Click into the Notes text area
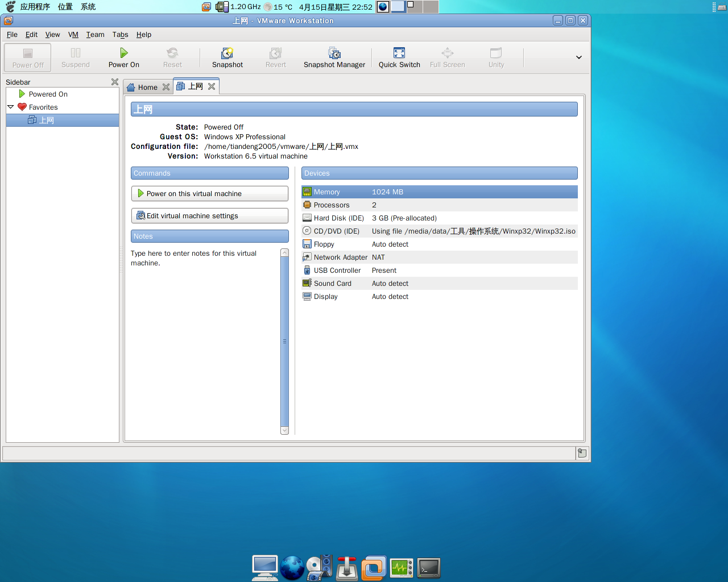This screenshot has width=728, height=582. pyautogui.click(x=205, y=341)
